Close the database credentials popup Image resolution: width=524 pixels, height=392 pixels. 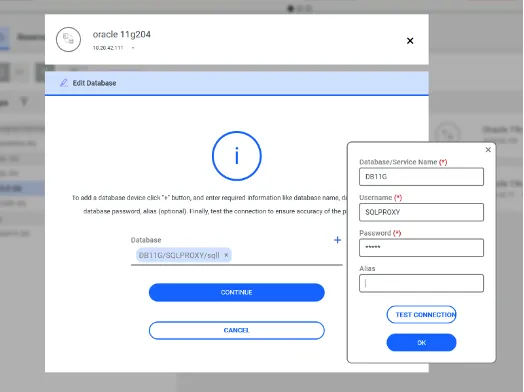[488, 150]
